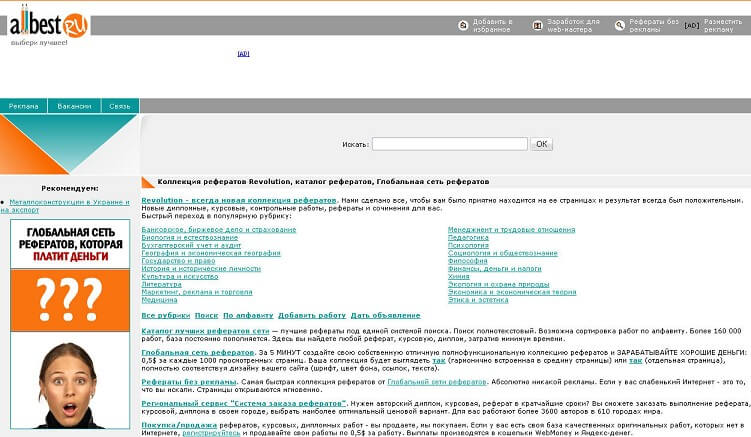Open the bold Рефераты без рекламы paragraph link
The image size is (751, 437).
[x=189, y=382]
